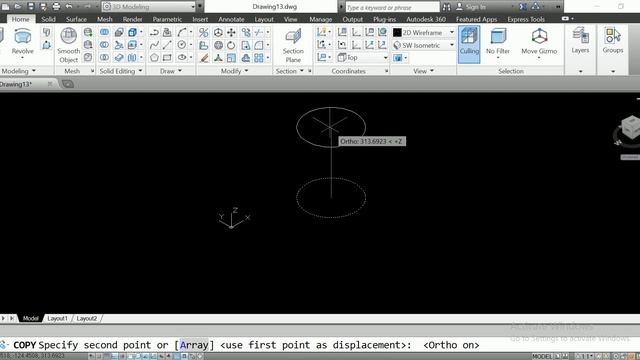Click the solid Subtract icon
The image size is (640, 360).
tap(104, 45)
